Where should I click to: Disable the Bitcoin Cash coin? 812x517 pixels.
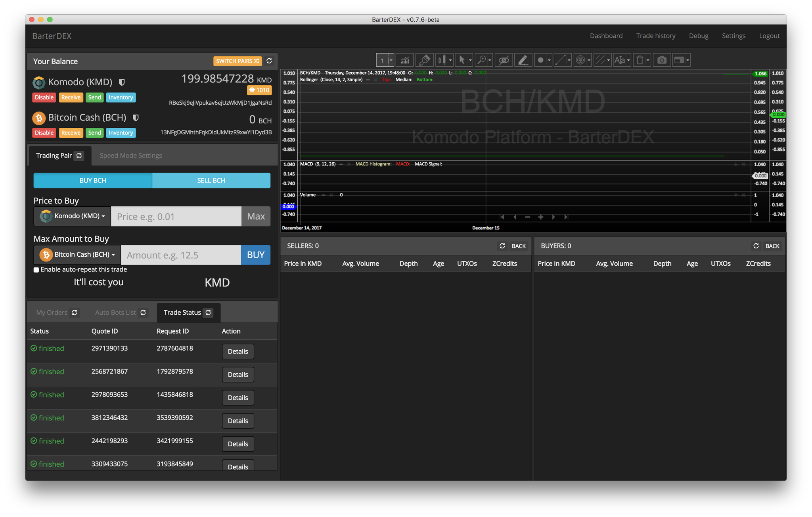44,133
